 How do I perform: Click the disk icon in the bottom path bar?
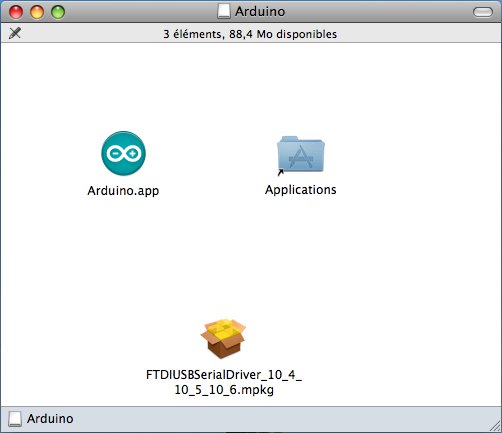(x=15, y=418)
